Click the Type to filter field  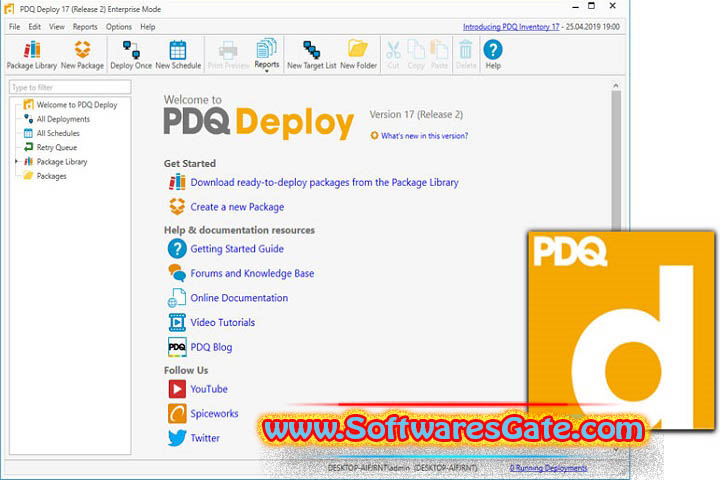[x=70, y=87]
